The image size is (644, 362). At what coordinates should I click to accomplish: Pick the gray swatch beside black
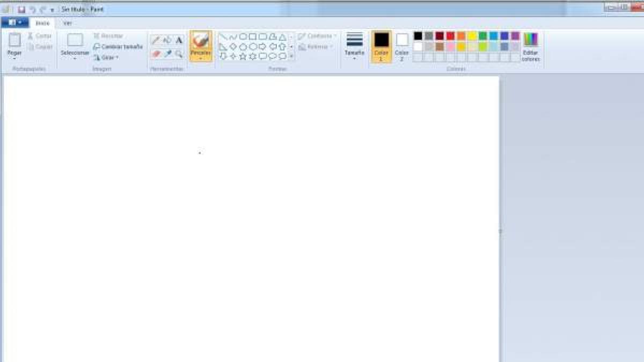coord(429,36)
